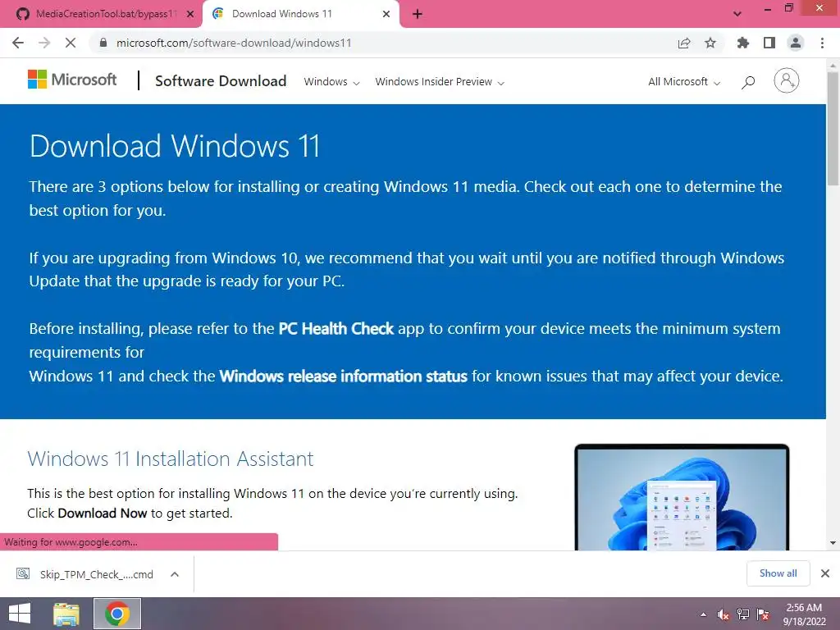Click the muted volume tray icon
Viewport: 840px width, 630px height.
pos(723,614)
